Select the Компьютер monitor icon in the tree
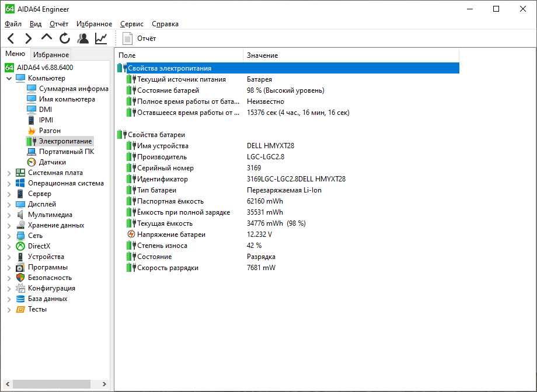Image resolution: width=537 pixels, height=392 pixels. point(20,78)
